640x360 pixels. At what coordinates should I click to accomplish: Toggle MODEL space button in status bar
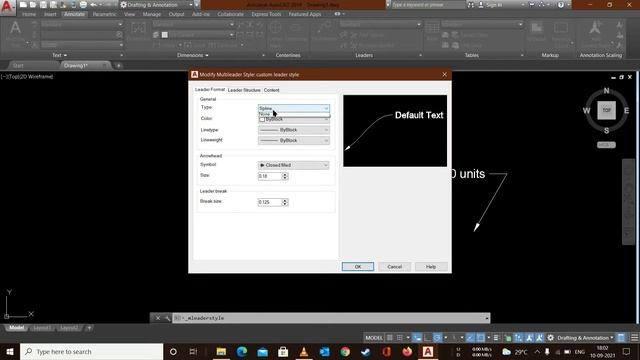pos(374,338)
